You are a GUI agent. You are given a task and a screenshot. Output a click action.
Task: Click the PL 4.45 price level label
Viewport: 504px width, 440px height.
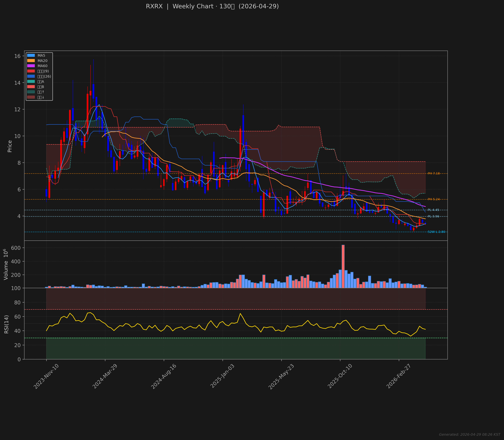click(x=433, y=210)
